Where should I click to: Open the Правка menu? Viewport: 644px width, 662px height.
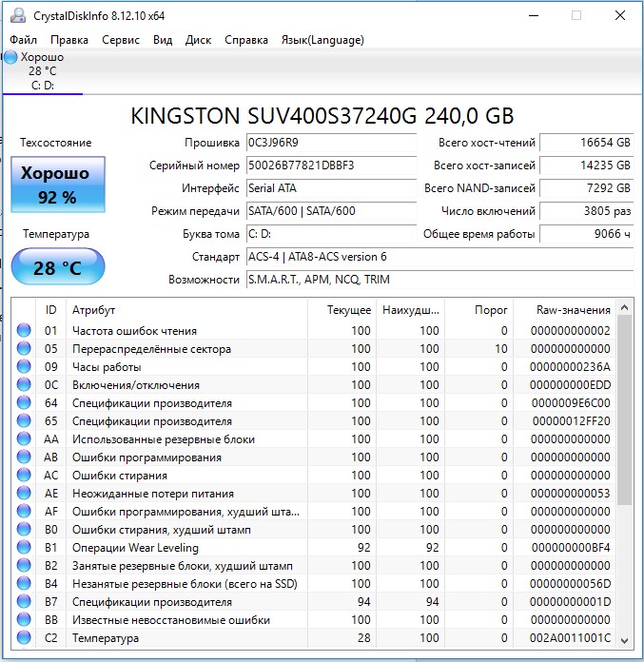(x=69, y=40)
